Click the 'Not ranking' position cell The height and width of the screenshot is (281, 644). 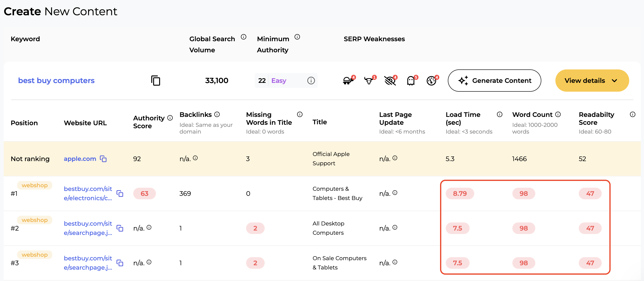pyautogui.click(x=30, y=159)
